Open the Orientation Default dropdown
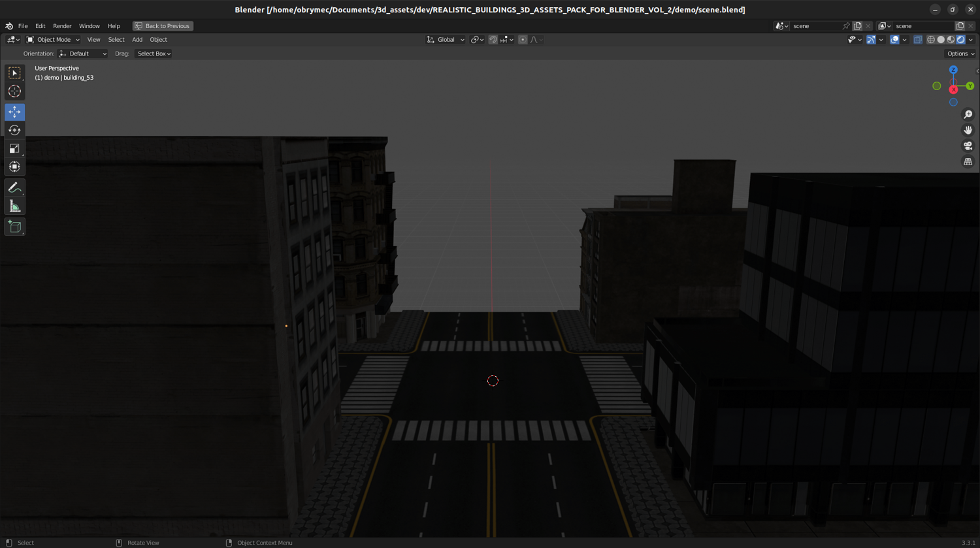The image size is (980, 548). pyautogui.click(x=82, y=54)
